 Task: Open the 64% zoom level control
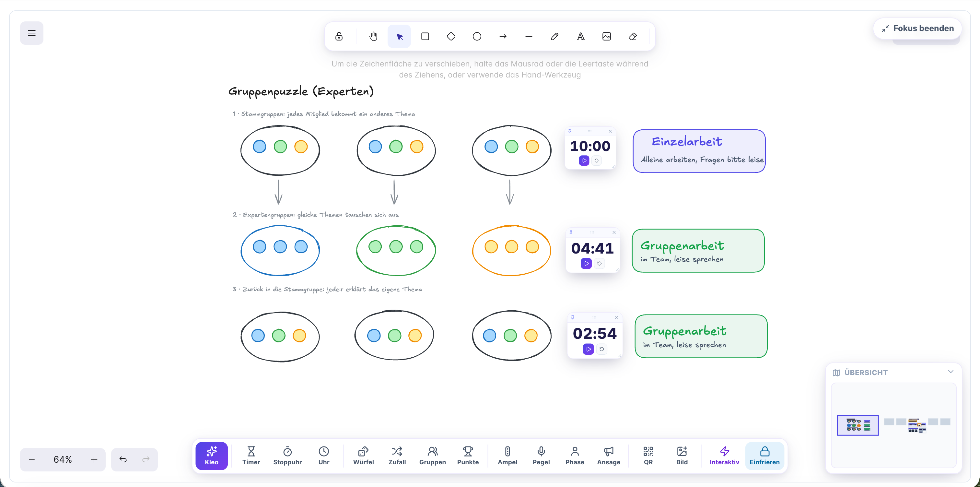63,459
